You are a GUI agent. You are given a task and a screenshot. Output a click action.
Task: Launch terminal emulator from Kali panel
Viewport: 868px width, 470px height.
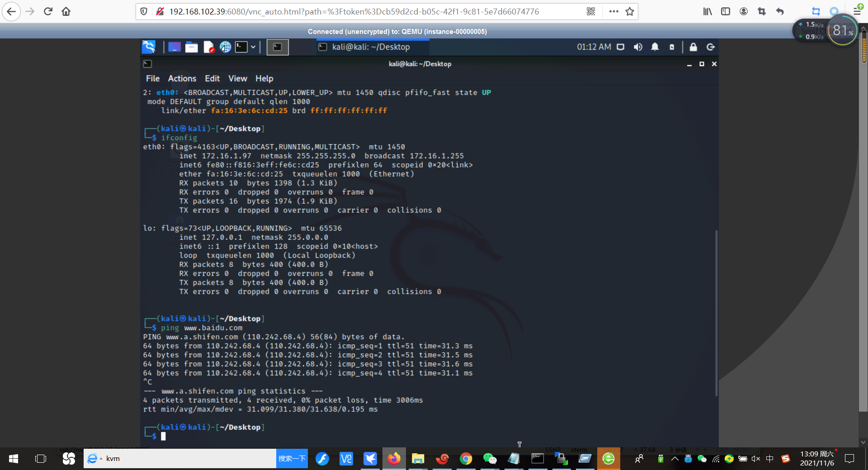[x=241, y=47]
